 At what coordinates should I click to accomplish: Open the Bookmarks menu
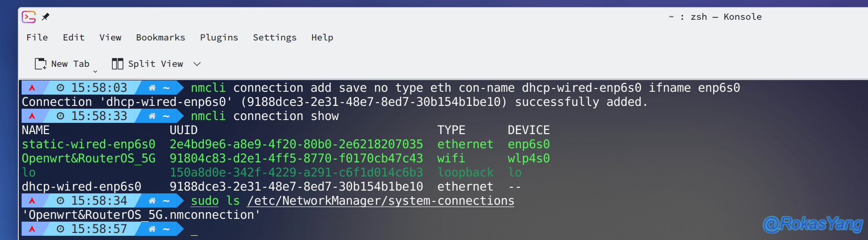click(x=161, y=38)
